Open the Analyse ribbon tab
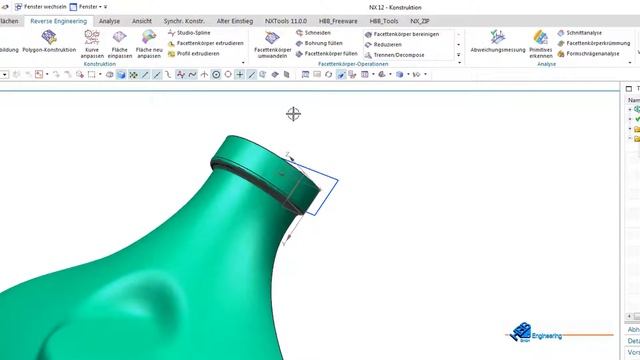Viewport: 640px width, 360px height. [109, 21]
